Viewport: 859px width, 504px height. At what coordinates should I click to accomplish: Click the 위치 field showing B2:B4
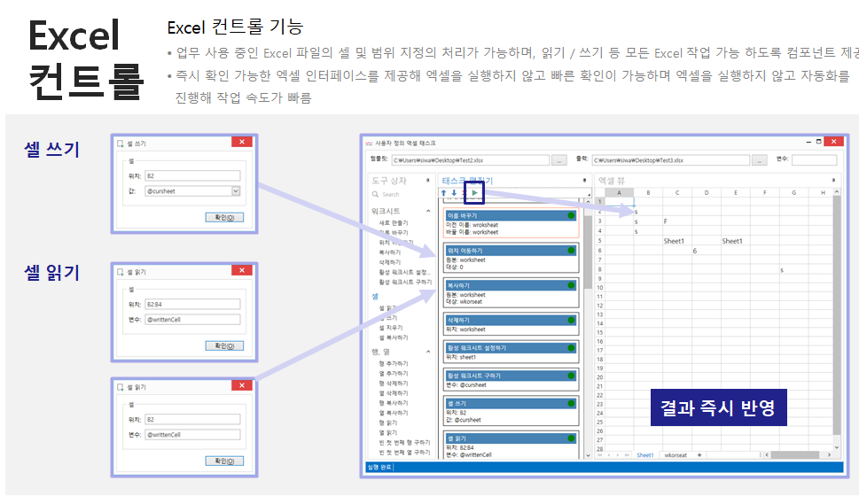pos(192,305)
